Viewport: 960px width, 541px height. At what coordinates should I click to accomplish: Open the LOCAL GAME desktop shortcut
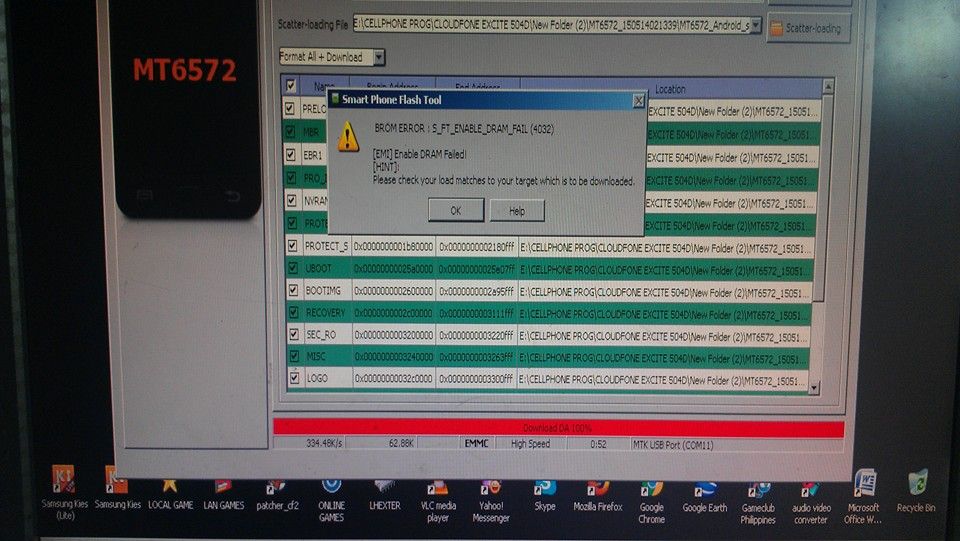click(170, 493)
